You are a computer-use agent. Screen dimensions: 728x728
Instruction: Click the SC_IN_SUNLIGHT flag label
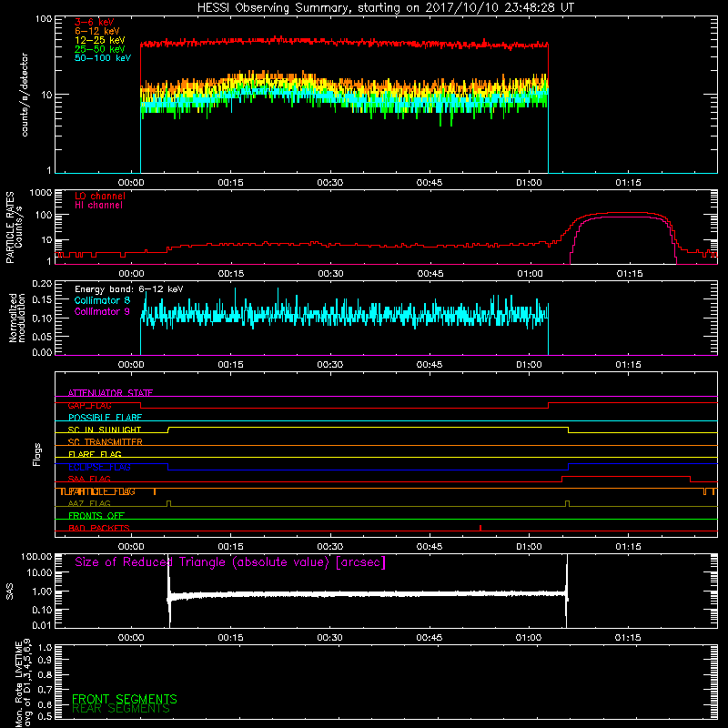coord(105,430)
